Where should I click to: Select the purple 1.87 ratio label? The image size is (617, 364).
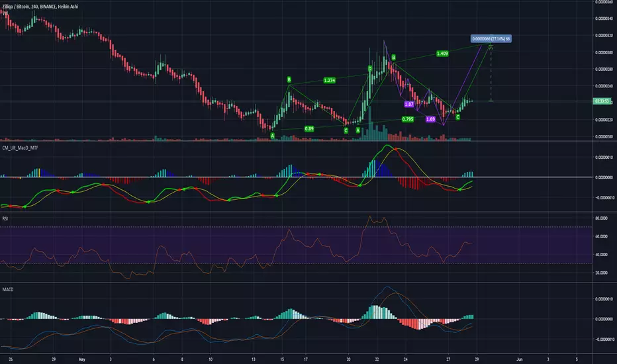point(409,105)
